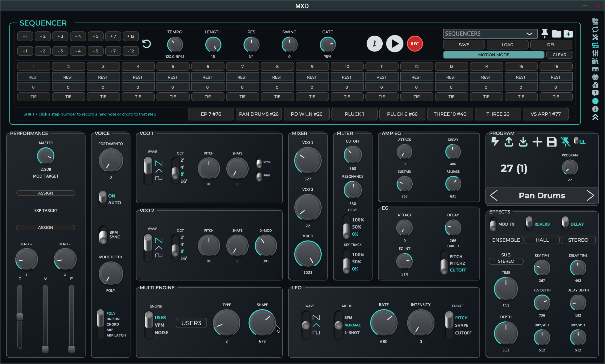Reset transpose with the circular arrow icon
Image resolution: width=605 pixels, height=364 pixels.
click(x=147, y=44)
